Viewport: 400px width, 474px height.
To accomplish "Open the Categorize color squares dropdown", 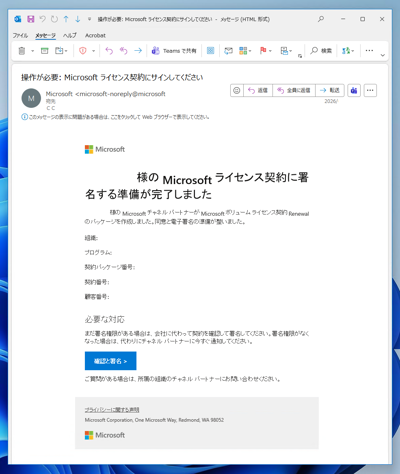I will (x=245, y=51).
